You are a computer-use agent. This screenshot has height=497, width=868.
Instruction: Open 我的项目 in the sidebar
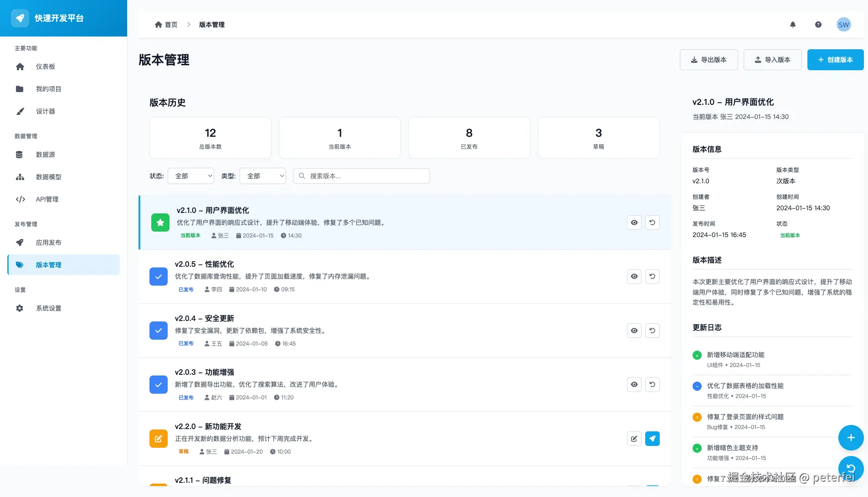[64, 89]
